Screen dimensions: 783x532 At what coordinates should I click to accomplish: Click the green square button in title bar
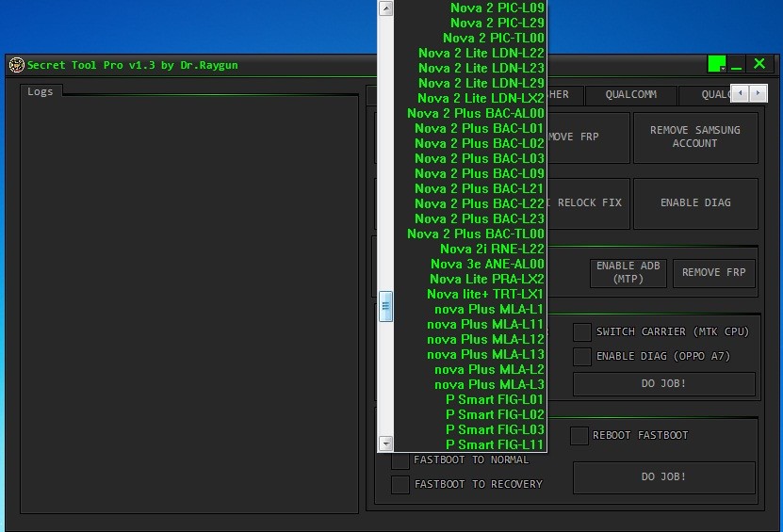(x=717, y=64)
